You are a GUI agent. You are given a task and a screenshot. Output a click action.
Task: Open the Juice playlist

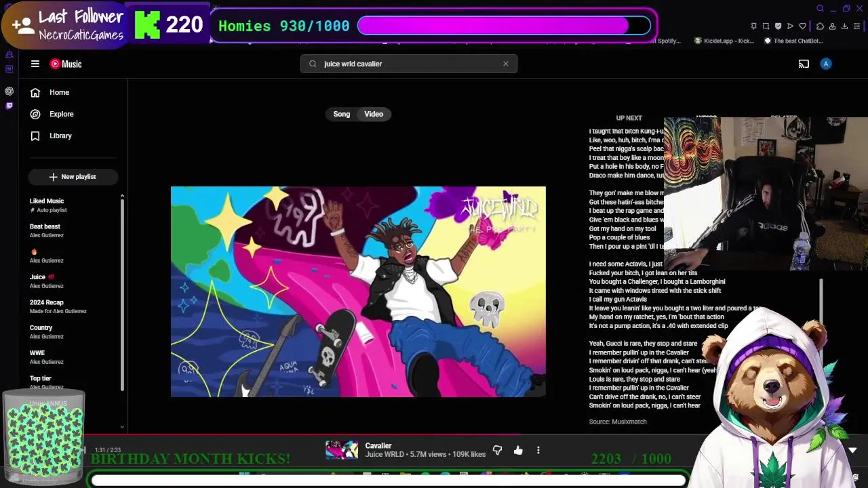73,281
